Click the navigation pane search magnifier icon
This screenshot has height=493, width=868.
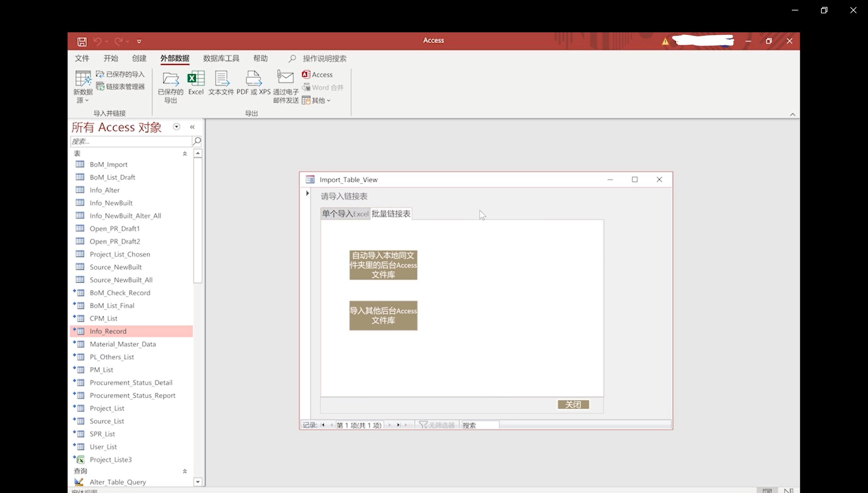click(x=197, y=141)
